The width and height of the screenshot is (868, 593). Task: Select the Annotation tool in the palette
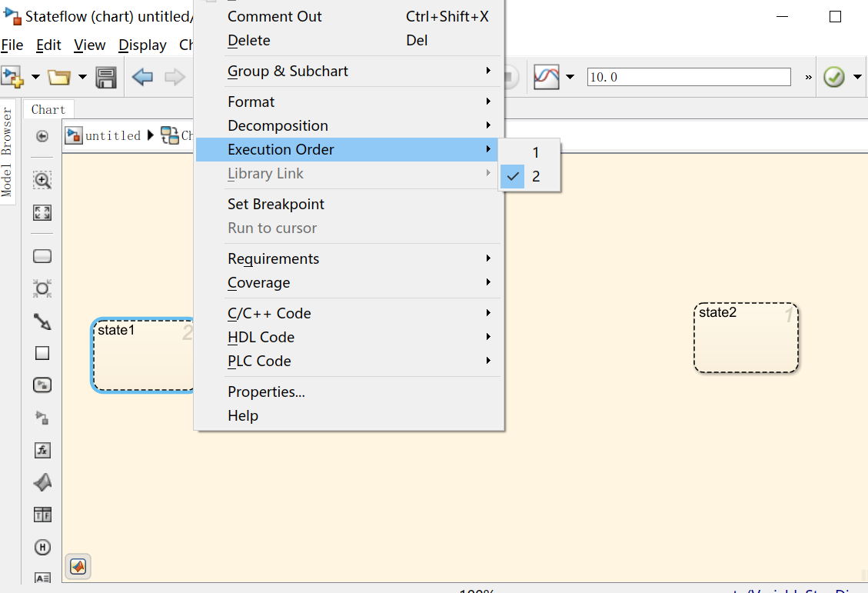coord(42,577)
